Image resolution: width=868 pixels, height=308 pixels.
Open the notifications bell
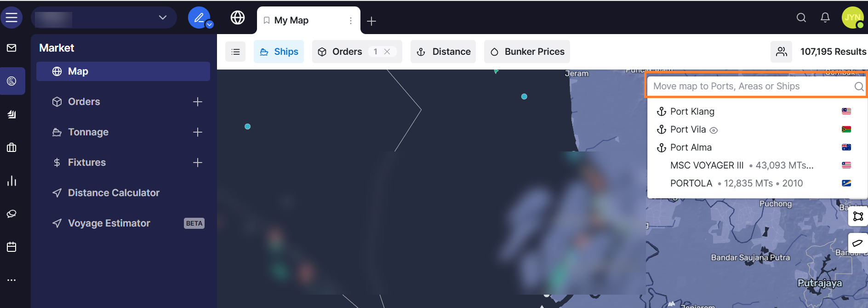tap(825, 17)
